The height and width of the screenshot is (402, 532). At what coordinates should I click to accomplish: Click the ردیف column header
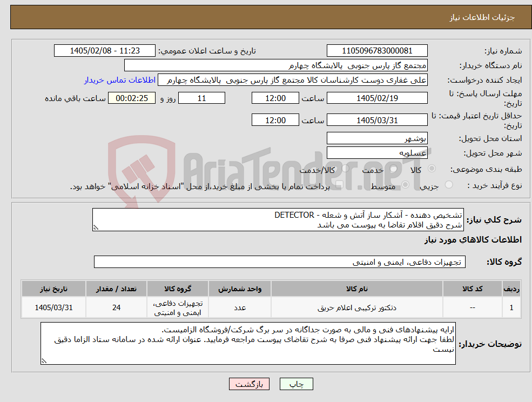pos(511,289)
